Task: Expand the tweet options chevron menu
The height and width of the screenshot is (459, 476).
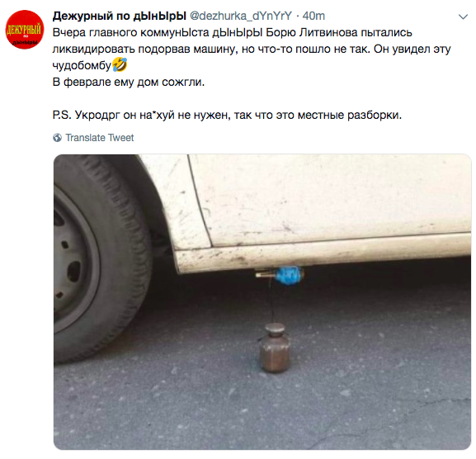Action: coord(463,17)
